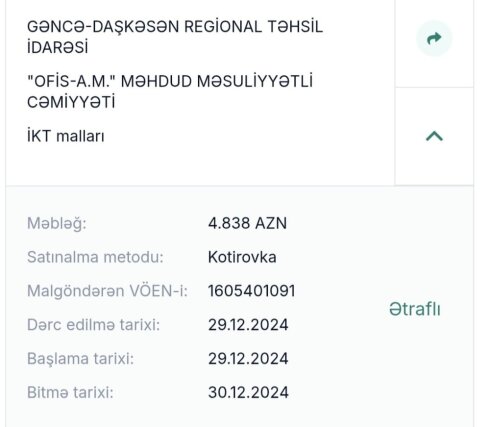
Task: Click the Kotirovka purchase method value
Action: point(242,257)
